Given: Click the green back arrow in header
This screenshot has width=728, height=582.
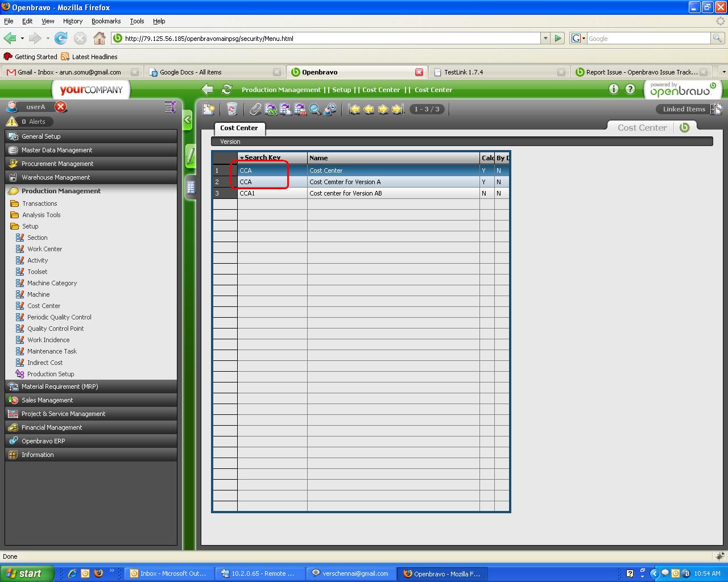Looking at the screenshot, I should (x=208, y=89).
